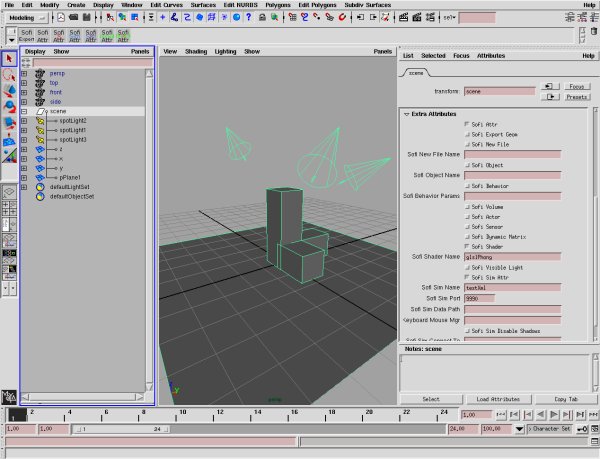The image size is (600, 459).
Task: Click the defaultLightSet set icon
Action: click(40, 187)
